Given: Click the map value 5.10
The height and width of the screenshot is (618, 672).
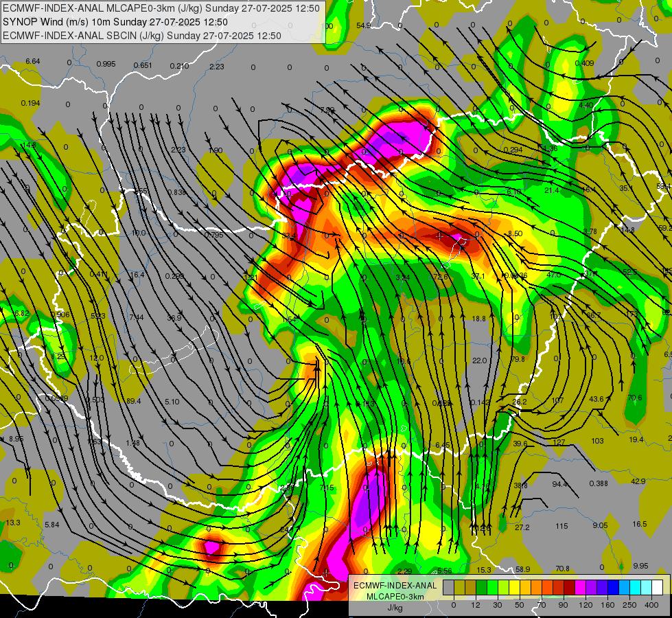Looking at the screenshot, I should (x=172, y=402).
